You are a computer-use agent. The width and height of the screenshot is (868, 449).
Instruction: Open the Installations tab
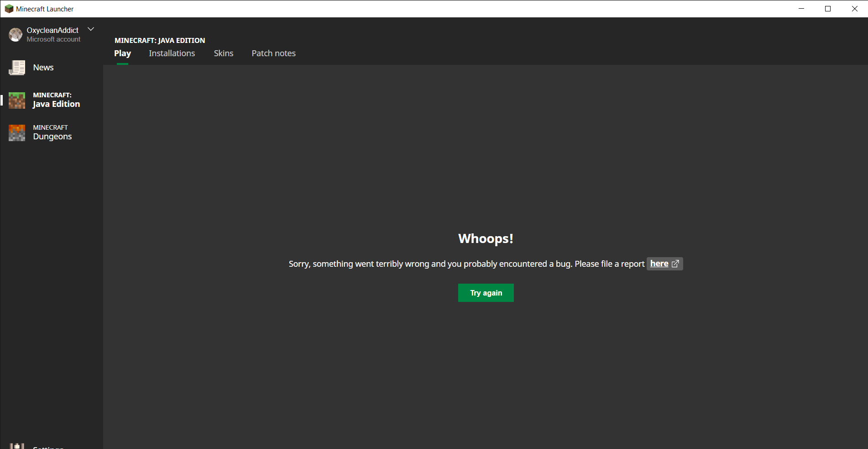172,53
